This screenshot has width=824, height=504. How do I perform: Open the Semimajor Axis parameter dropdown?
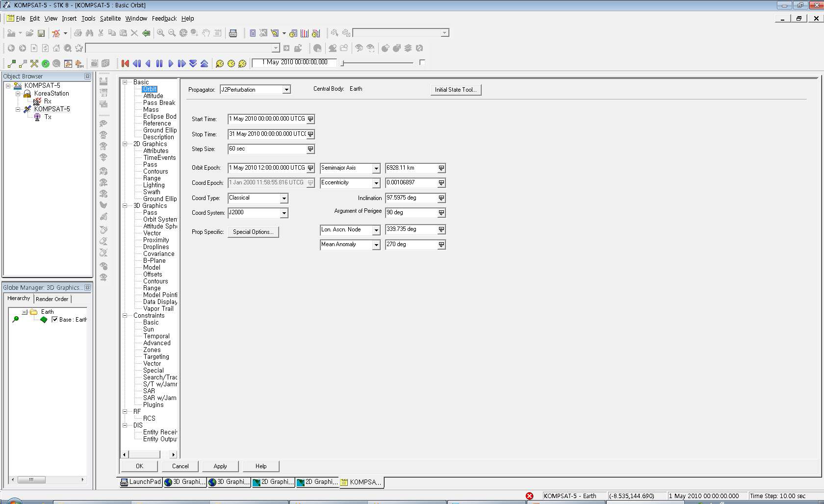tap(376, 168)
